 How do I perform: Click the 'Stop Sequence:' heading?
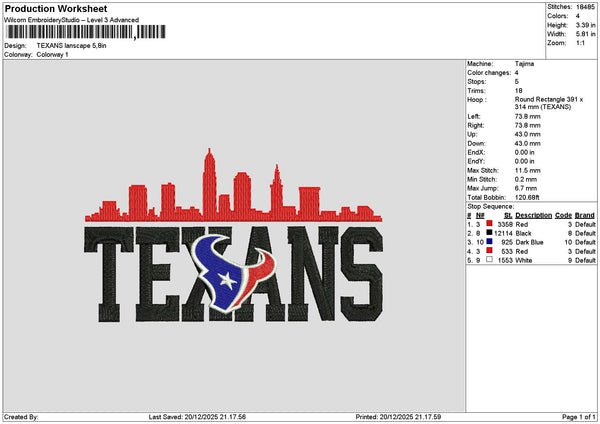coord(491,207)
